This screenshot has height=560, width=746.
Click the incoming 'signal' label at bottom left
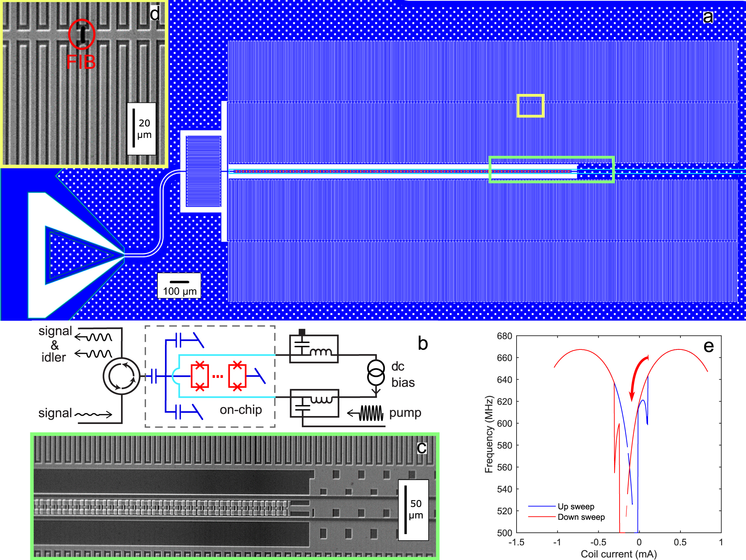55,414
